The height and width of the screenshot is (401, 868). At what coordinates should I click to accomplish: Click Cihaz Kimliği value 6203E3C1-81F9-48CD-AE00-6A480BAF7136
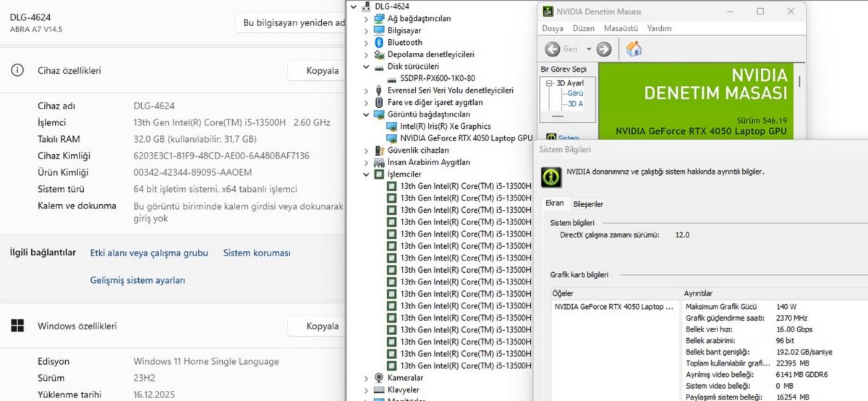[x=221, y=156]
